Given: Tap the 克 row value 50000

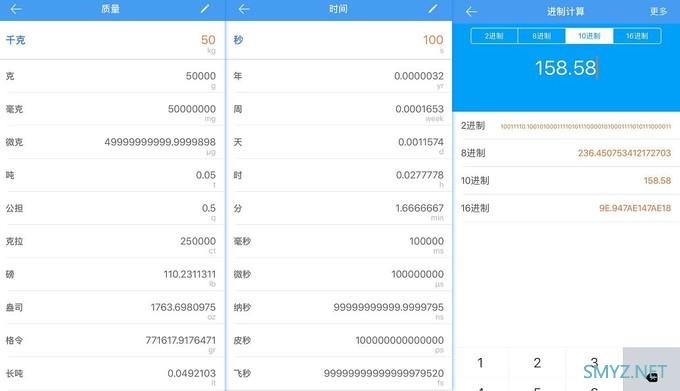Looking at the screenshot, I should pyautogui.click(x=201, y=76).
